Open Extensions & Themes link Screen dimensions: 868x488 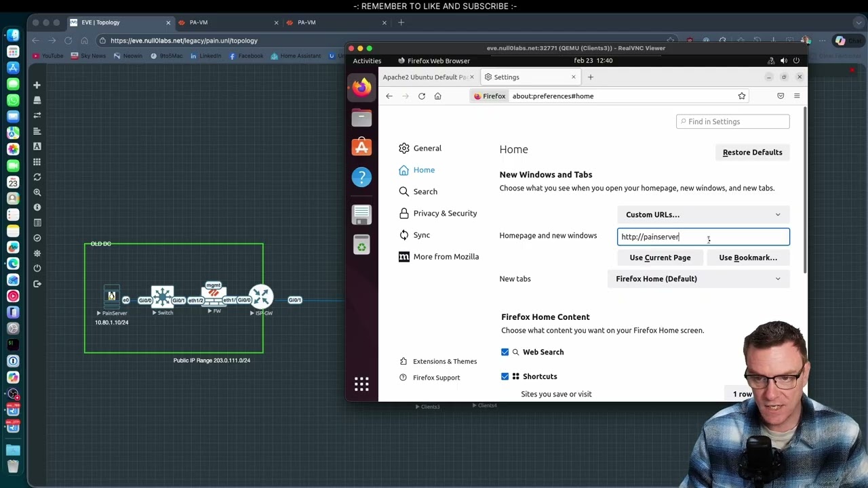[x=438, y=361]
